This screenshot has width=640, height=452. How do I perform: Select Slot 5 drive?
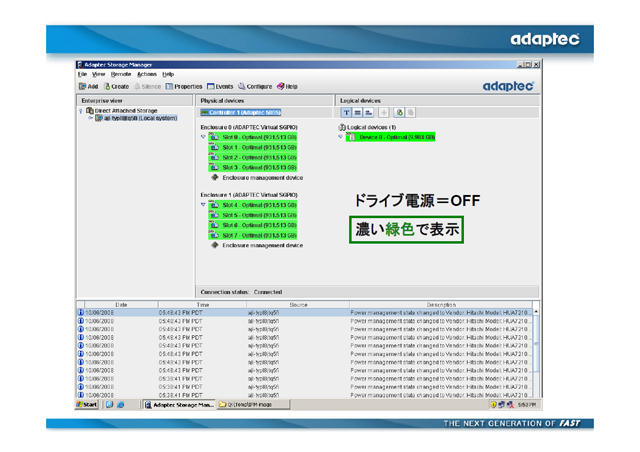pos(253,215)
